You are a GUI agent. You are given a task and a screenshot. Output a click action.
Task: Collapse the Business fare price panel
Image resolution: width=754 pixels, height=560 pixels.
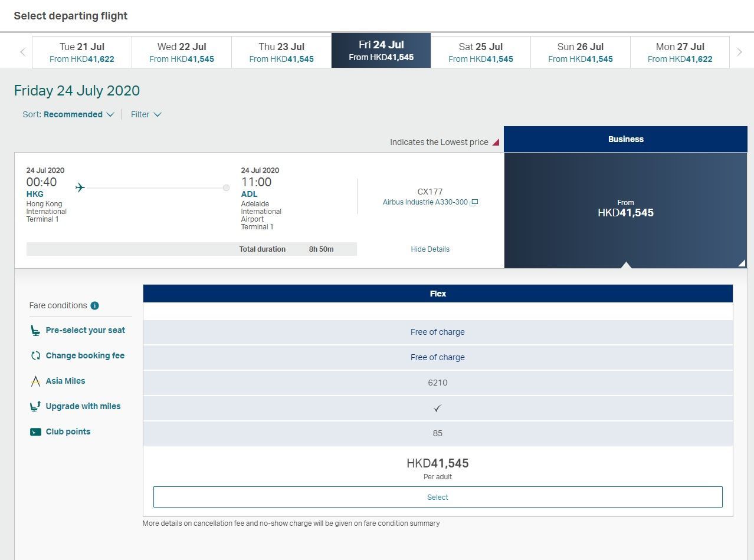click(625, 210)
